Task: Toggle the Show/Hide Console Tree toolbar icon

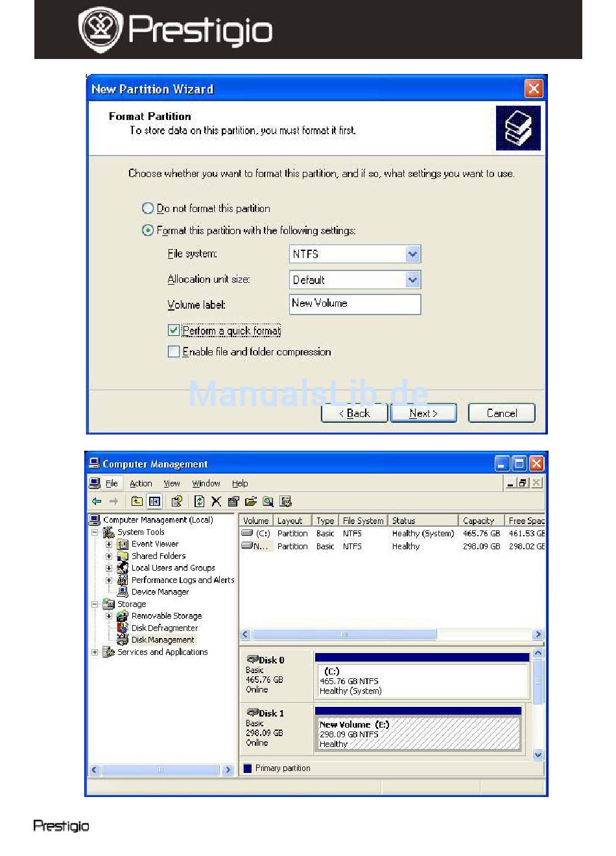Action: [154, 501]
